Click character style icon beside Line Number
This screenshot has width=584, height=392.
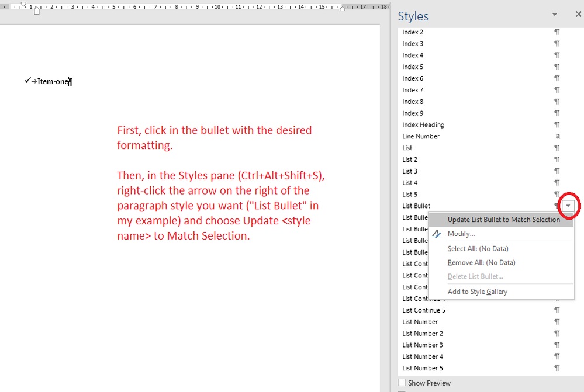[558, 136]
